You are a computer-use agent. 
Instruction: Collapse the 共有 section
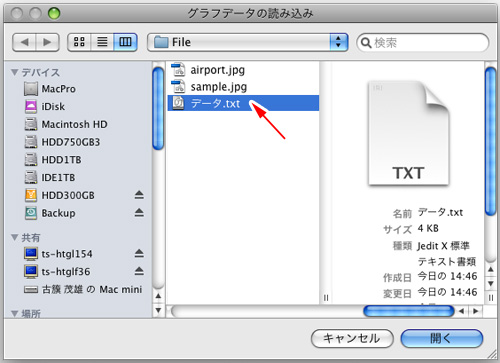pyautogui.click(x=14, y=237)
